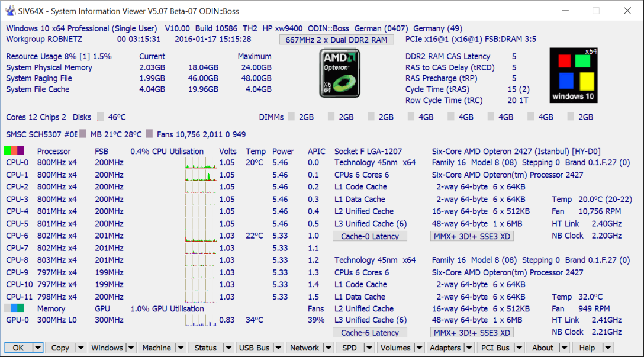Click the first MMX+ 3D!+ SSE3 XD button
644x357 pixels.
472,236
